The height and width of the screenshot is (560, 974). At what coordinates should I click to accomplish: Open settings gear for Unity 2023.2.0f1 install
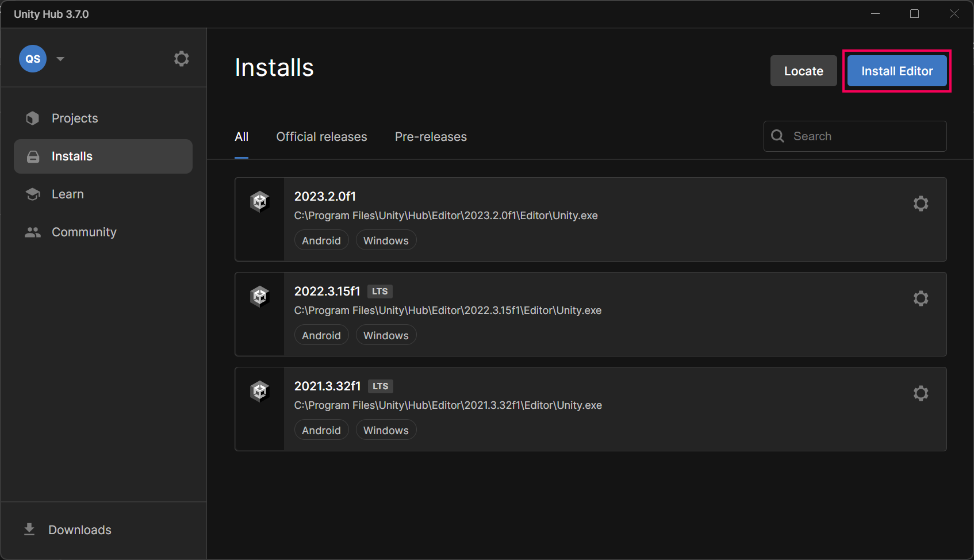tap(921, 204)
